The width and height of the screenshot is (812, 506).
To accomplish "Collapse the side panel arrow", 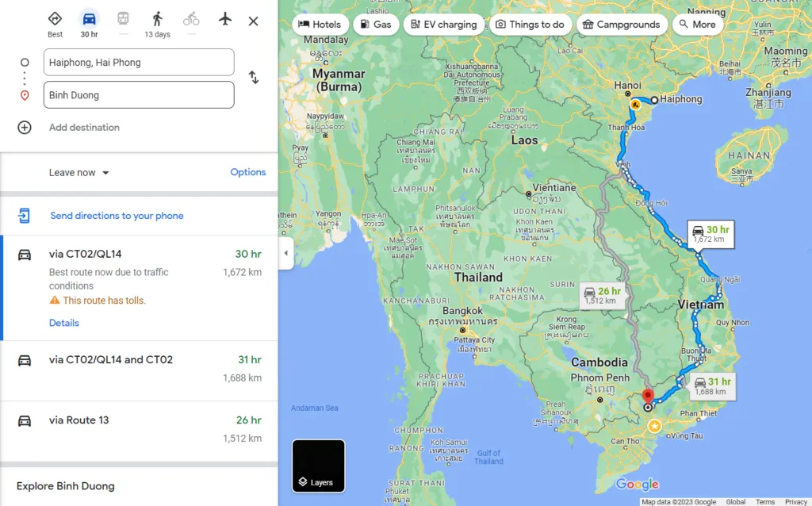I will point(285,253).
